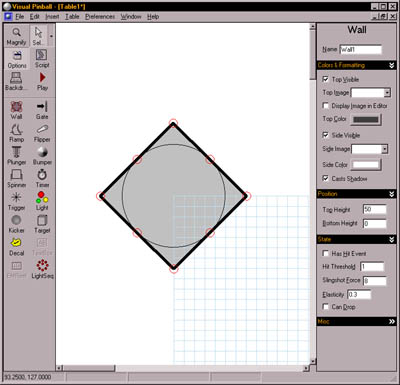Start the table with the Play icon

pos(42,81)
